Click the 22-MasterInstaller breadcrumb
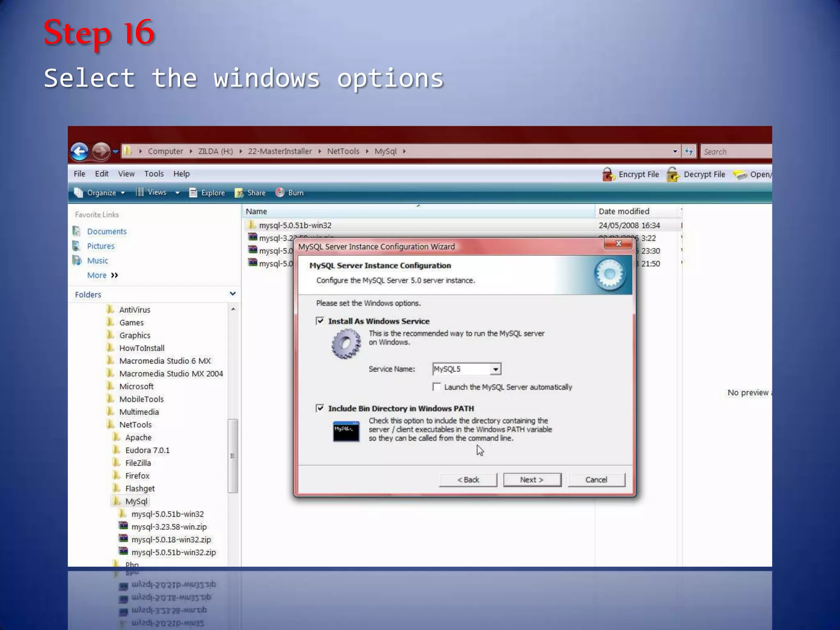This screenshot has height=630, width=840. click(x=280, y=151)
